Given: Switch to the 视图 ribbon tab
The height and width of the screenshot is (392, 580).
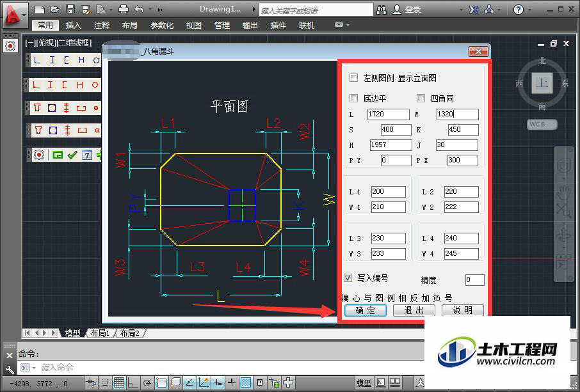Looking at the screenshot, I should tap(194, 25).
